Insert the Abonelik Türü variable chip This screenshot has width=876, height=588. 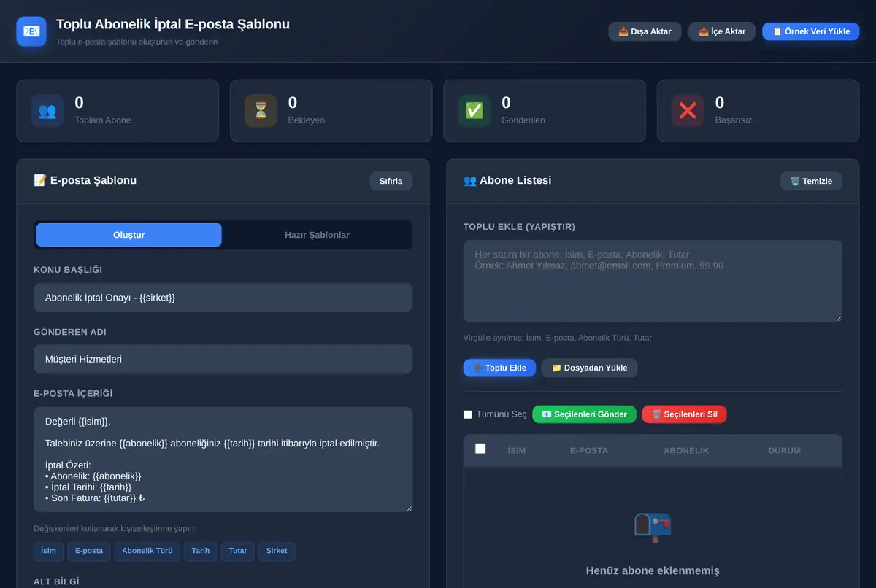[147, 551]
